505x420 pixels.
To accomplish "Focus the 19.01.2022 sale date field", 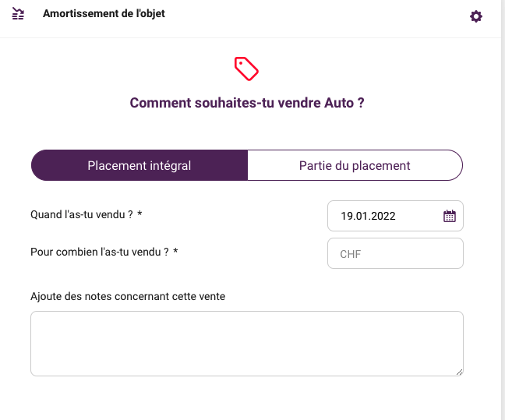I will click(395, 216).
